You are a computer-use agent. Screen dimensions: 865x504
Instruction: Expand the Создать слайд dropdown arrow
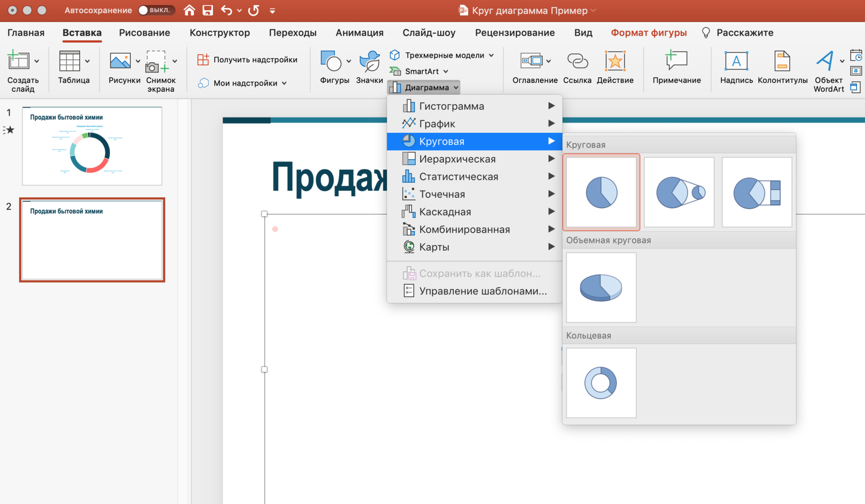(37, 61)
